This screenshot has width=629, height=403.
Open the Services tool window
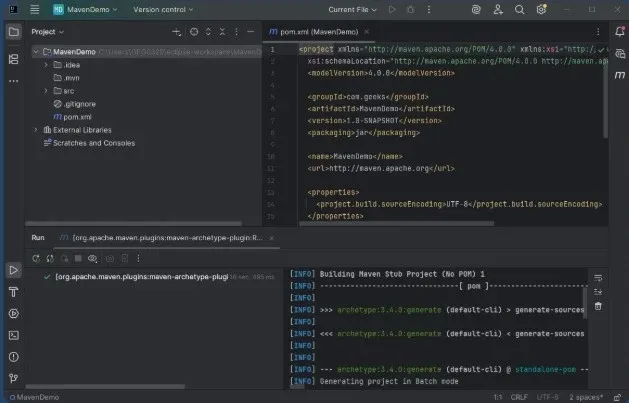click(x=14, y=314)
